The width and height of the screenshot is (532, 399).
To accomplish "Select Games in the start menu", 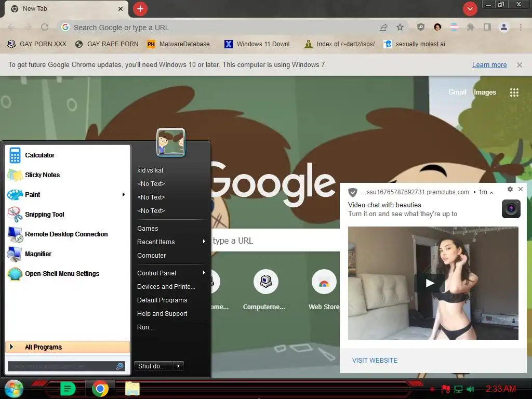I will [x=148, y=229].
